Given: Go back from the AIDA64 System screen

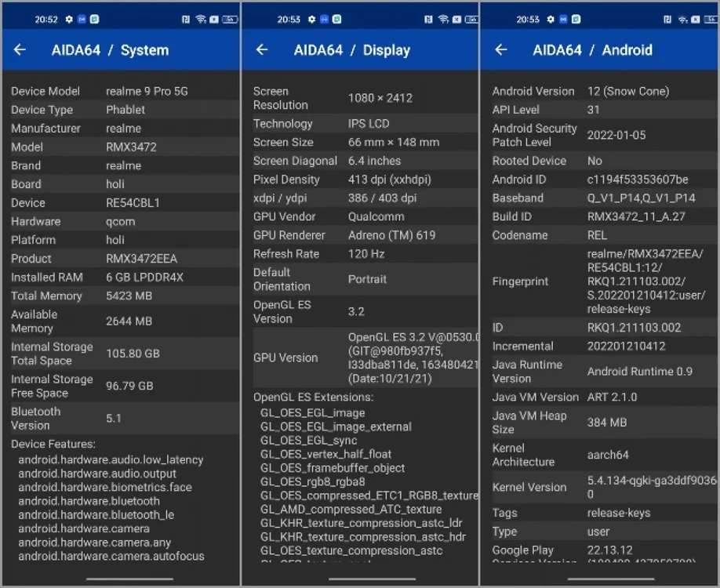Looking at the screenshot, I should coord(20,49).
